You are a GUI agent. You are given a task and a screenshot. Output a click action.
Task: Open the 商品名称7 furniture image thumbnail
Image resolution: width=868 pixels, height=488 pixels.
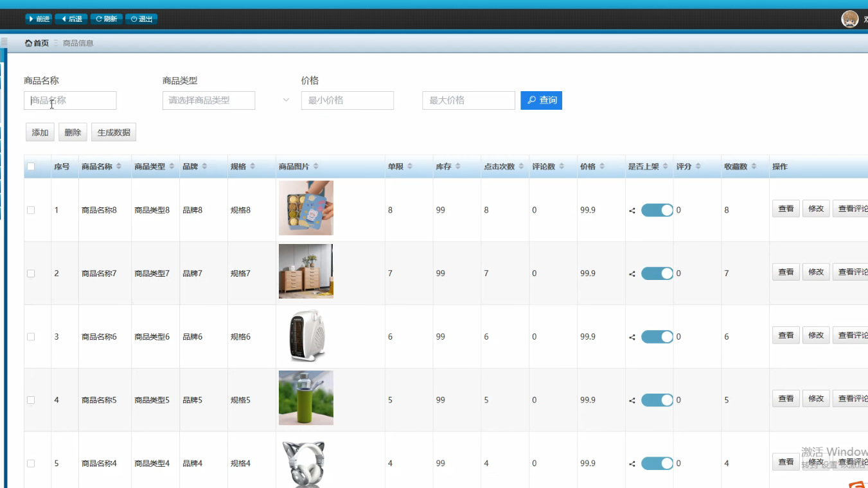[x=306, y=271]
